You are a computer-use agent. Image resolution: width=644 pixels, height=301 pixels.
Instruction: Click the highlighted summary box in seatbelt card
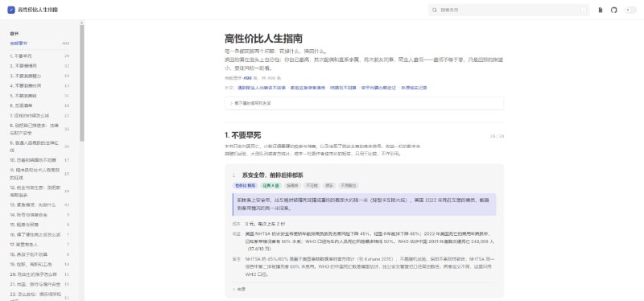[365, 204]
